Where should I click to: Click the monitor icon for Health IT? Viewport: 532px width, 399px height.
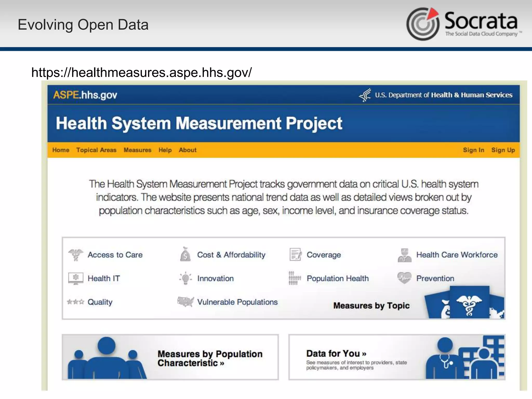[x=76, y=278]
